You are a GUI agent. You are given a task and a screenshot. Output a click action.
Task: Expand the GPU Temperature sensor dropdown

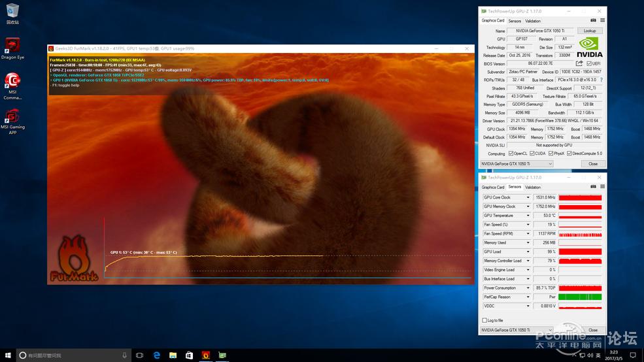[x=528, y=216]
